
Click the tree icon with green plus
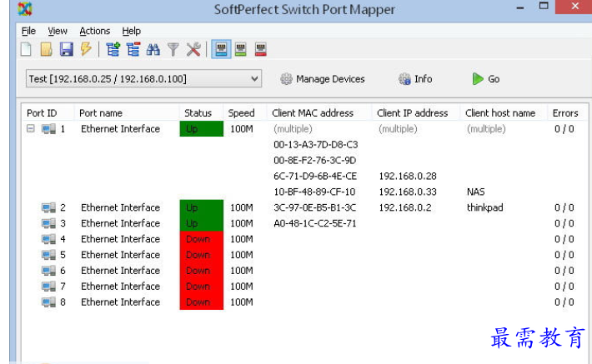point(113,49)
